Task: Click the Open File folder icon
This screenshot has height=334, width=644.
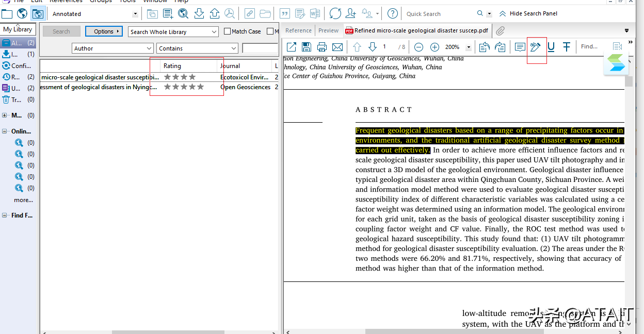Action: click(265, 13)
